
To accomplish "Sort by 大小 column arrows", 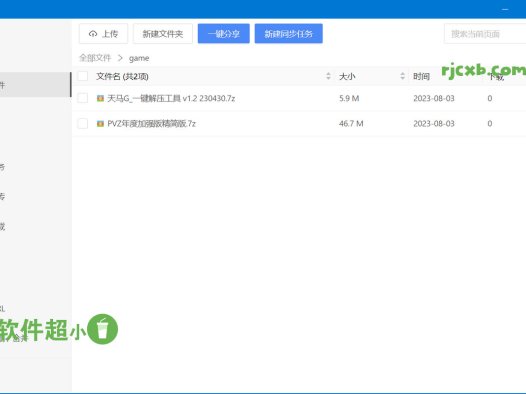I will [403, 76].
